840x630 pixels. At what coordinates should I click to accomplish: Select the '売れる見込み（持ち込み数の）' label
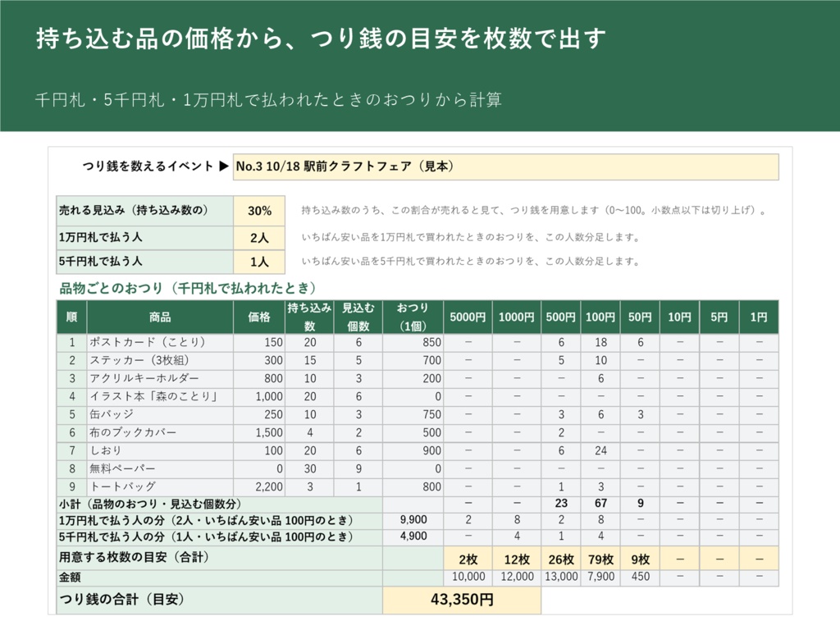pos(144,211)
